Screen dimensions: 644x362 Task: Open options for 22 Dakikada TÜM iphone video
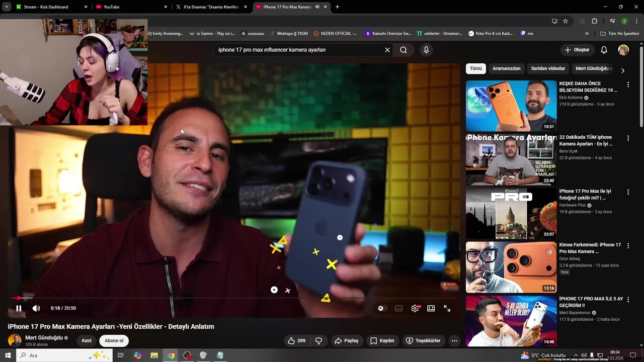pos(628,138)
